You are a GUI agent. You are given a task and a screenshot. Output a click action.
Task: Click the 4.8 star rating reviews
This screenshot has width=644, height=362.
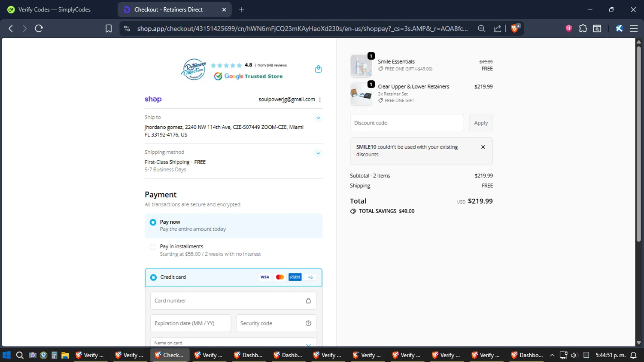(249, 65)
